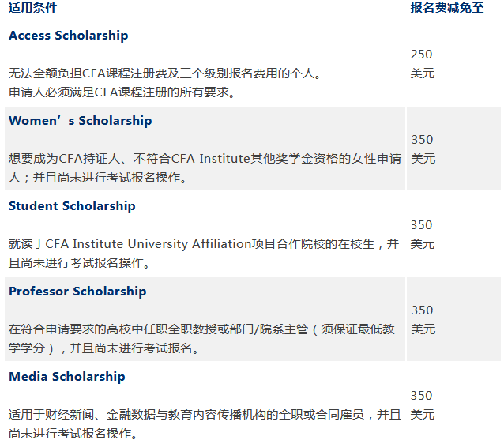The width and height of the screenshot is (504, 444).
Task: Click the Student Scholarship heading
Action: (72, 206)
